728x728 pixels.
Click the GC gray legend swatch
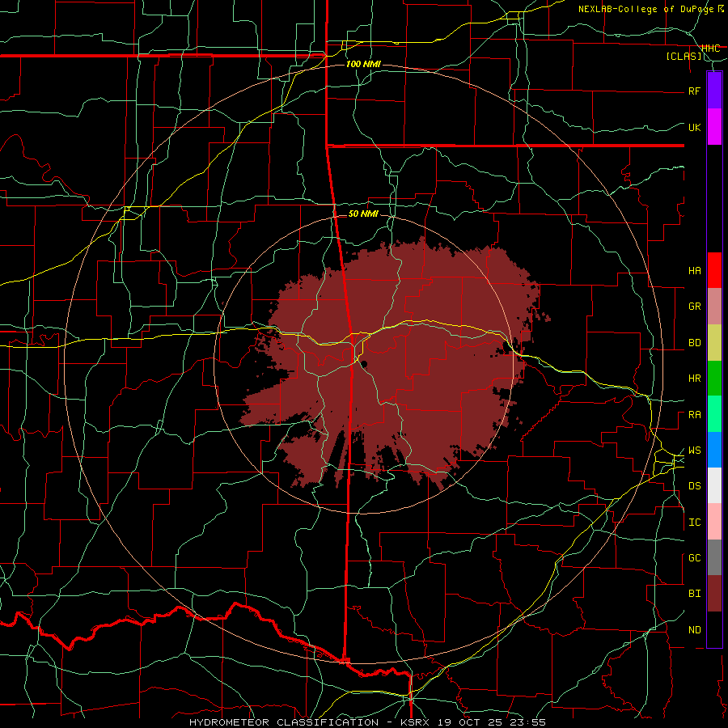pyautogui.click(x=714, y=557)
